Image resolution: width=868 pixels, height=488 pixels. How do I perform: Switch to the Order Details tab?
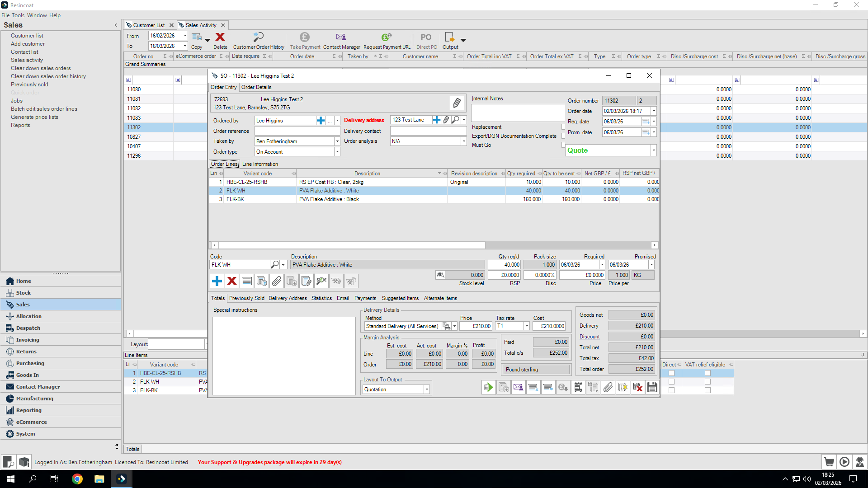pos(256,87)
